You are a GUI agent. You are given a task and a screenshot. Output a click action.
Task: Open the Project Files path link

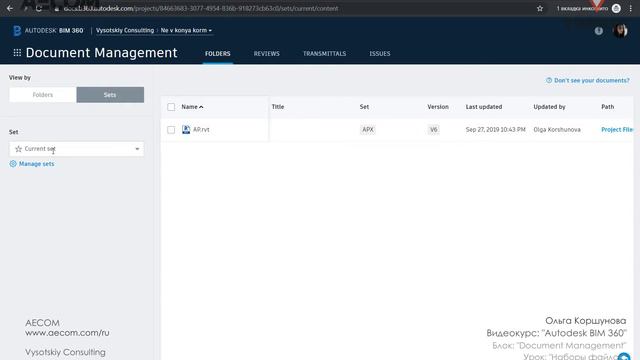617,129
